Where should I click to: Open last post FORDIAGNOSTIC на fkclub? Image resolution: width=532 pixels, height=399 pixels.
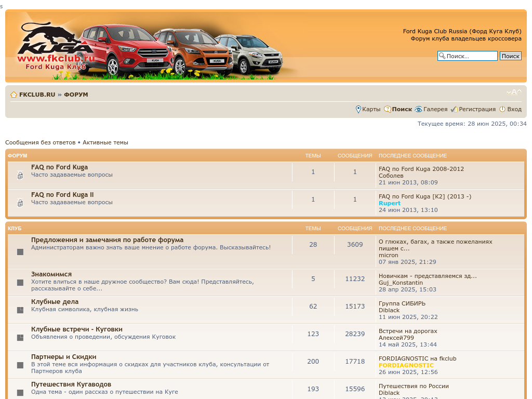coord(418,358)
